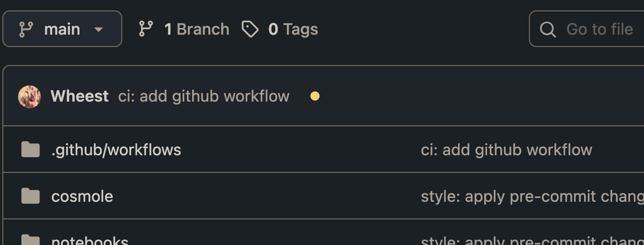Open commit message in .github/workflows row
The height and width of the screenshot is (245, 644).
(506, 150)
